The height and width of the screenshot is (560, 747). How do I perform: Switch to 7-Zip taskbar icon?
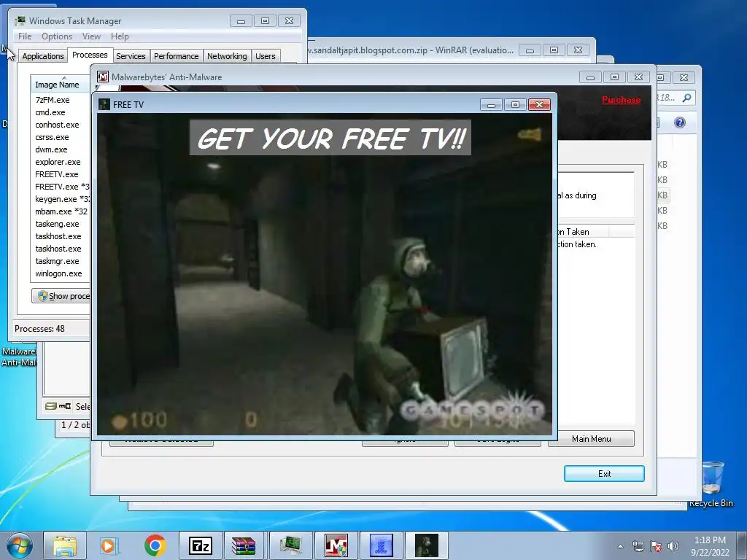[200, 545]
